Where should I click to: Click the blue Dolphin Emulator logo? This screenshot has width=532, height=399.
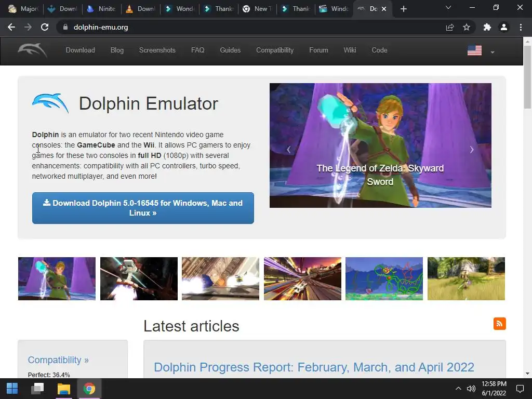(x=50, y=103)
